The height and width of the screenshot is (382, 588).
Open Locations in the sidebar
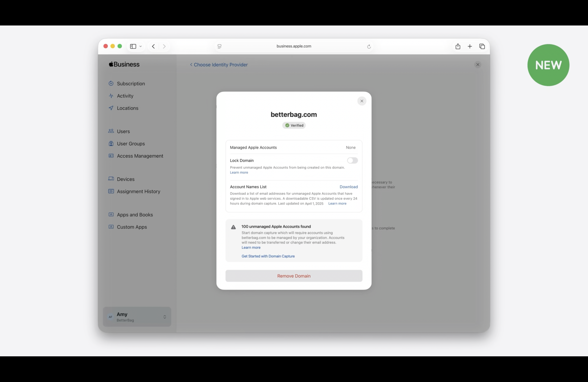(x=123, y=108)
